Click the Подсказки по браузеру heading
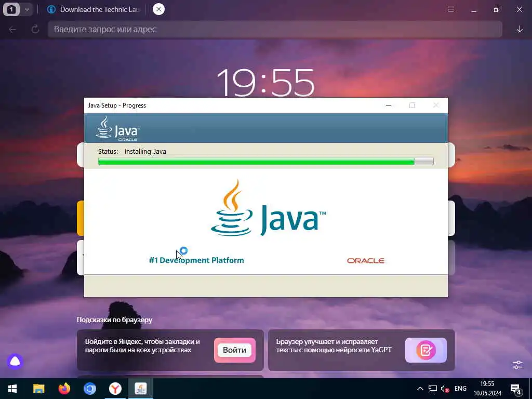The width and height of the screenshot is (532, 399). pyautogui.click(x=114, y=320)
